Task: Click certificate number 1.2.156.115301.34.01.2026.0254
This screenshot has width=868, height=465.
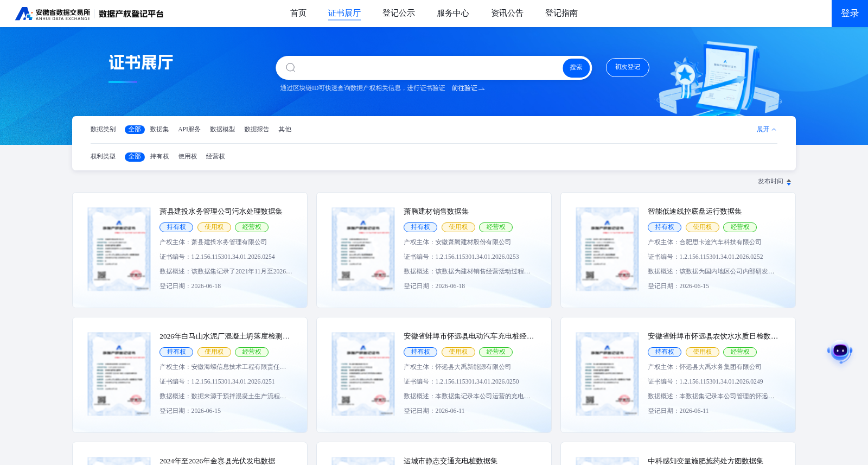Action: click(x=233, y=257)
